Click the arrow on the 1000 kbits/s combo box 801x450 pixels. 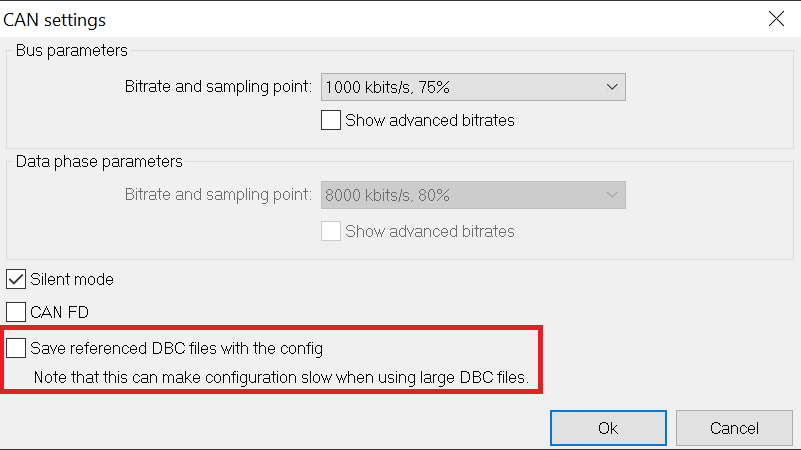point(613,88)
